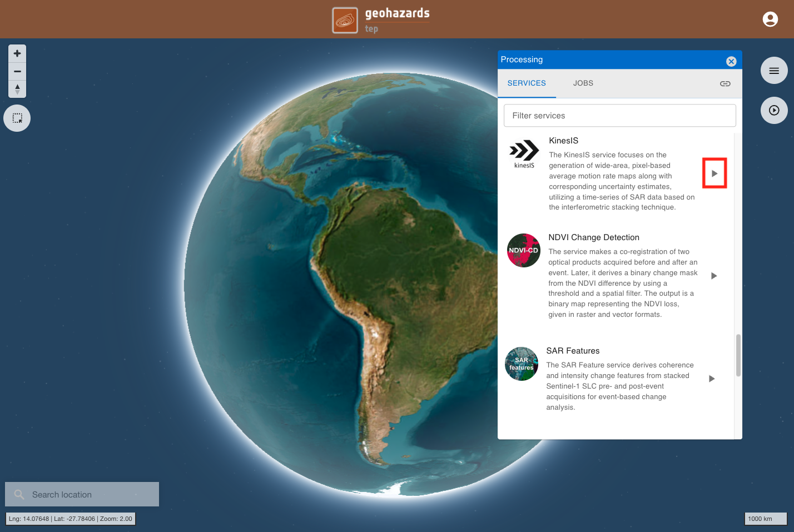Close the Processing panel

731,61
